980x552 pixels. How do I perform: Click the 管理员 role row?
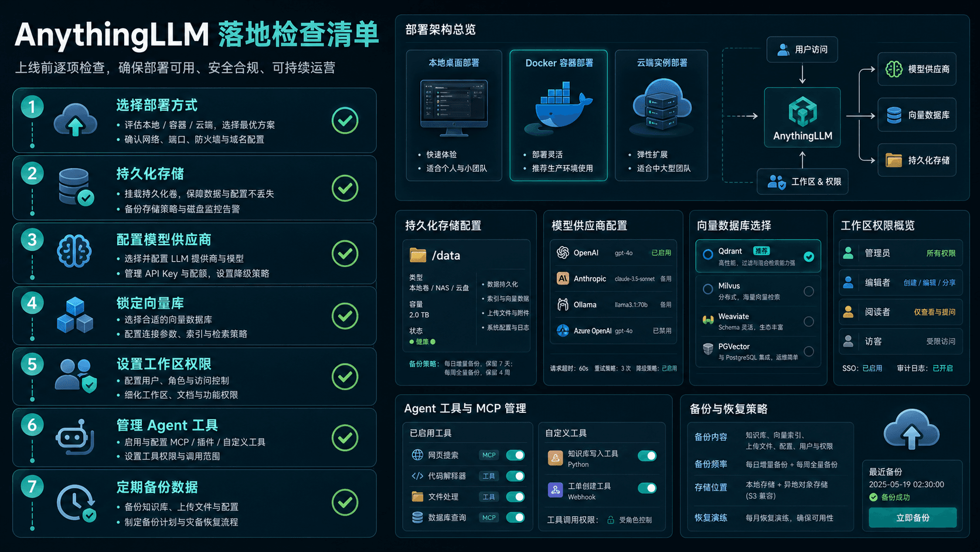(901, 253)
